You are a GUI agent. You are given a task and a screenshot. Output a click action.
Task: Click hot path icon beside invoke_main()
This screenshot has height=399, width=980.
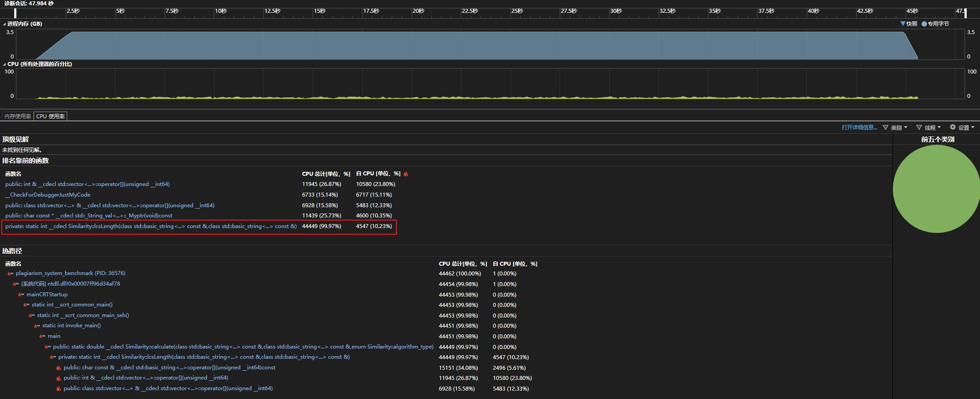click(x=37, y=326)
